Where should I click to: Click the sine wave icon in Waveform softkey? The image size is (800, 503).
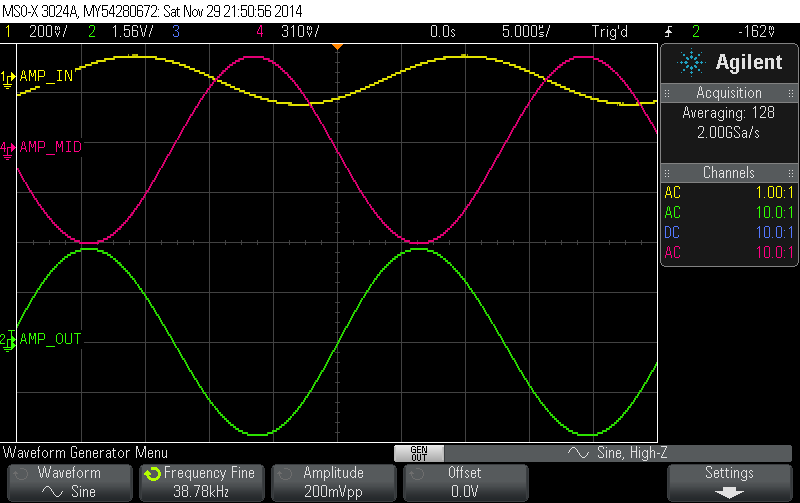52,492
